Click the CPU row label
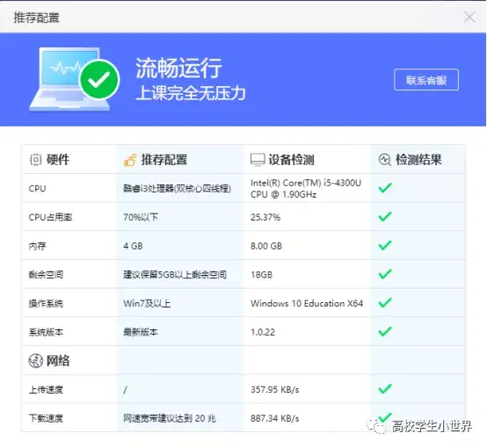487x448 pixels. (37, 189)
